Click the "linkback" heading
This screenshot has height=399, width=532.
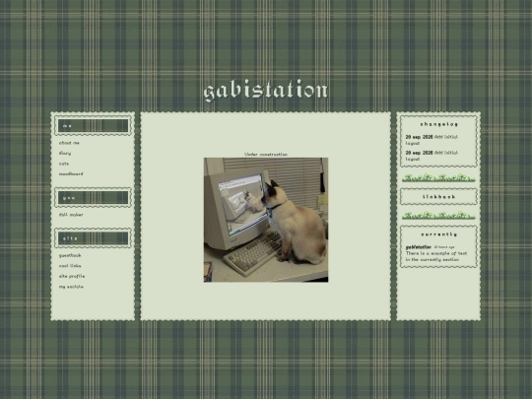[438, 197]
